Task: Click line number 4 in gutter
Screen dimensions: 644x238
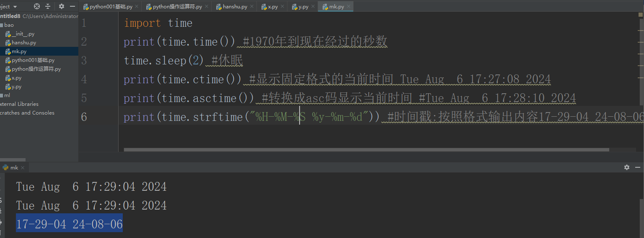Action: coord(84,79)
